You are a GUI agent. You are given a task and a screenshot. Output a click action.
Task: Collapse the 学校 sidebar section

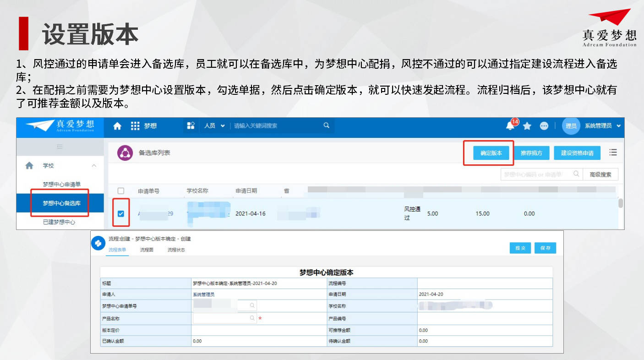tap(94, 165)
